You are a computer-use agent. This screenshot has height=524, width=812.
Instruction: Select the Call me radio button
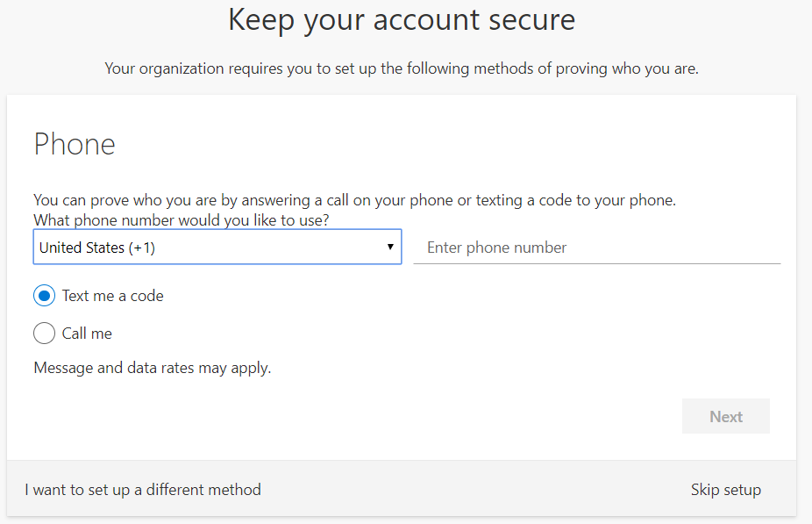tap(44, 334)
